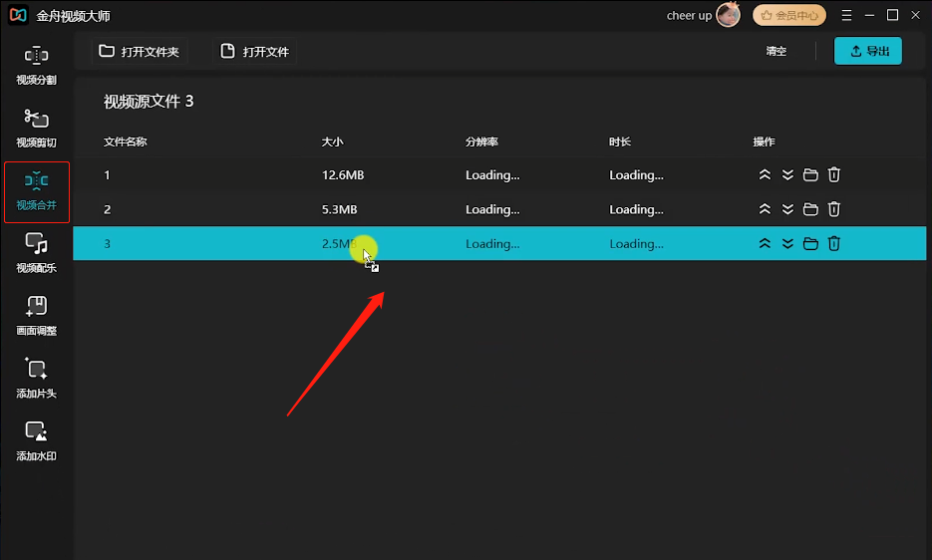Image resolution: width=932 pixels, height=560 pixels.
Task: Open folder location for file 3
Action: click(x=810, y=244)
